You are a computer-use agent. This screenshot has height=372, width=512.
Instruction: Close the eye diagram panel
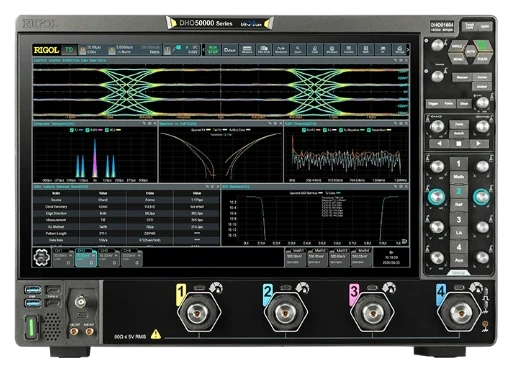[406, 60]
